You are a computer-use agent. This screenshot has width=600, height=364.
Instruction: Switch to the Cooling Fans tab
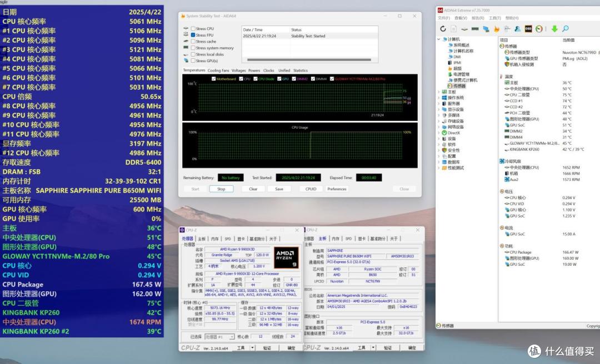point(218,70)
